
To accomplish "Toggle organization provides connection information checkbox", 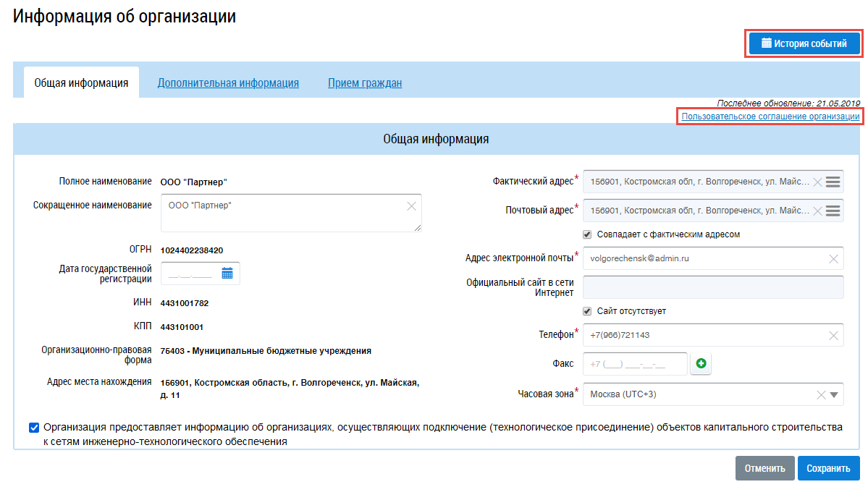I will (34, 428).
